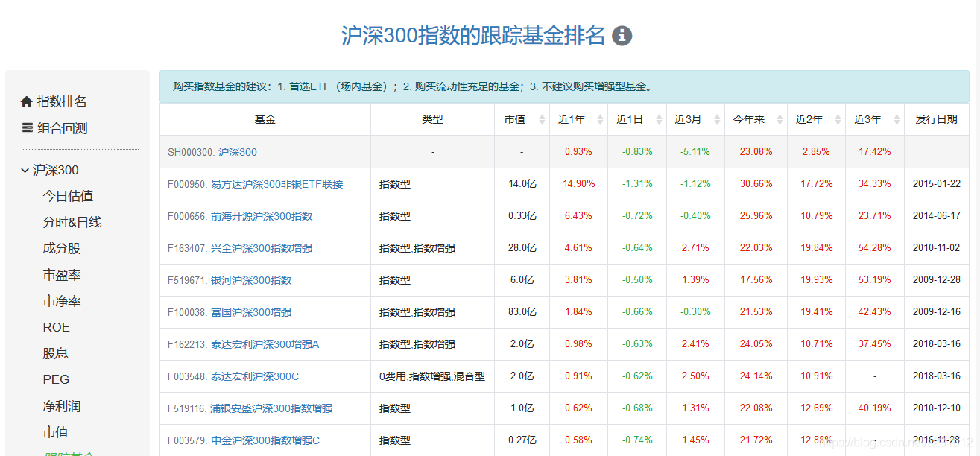Viewport: 980px width, 456px height.
Task: Sort table by 市值 column arrows
Action: pos(542,119)
